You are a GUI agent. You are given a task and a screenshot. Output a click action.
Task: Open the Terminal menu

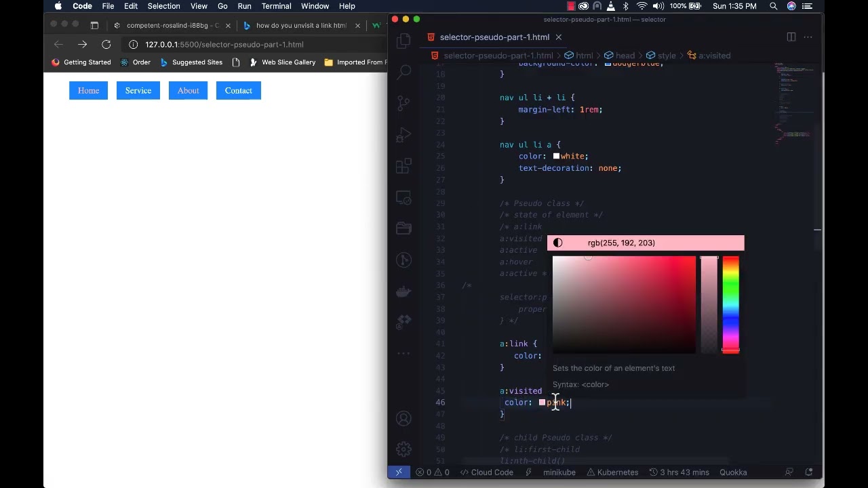276,6
